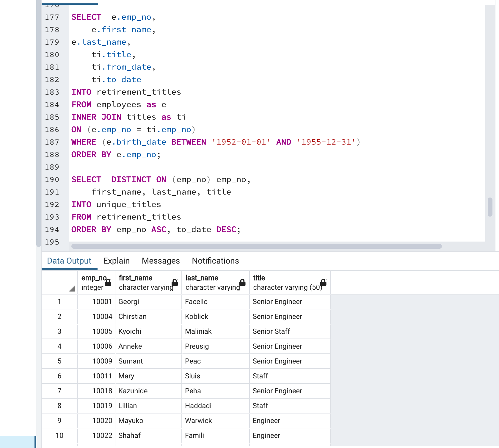Click the 'INNER JOIN' keyword in editor
Viewport: 499px width, 448px height.
pos(96,117)
